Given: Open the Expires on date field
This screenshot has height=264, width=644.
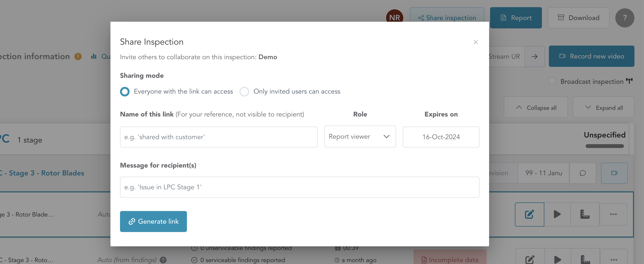Looking at the screenshot, I should (441, 137).
